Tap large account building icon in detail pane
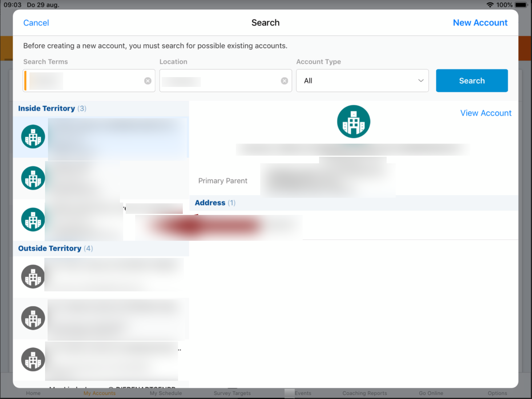The image size is (532, 399). (354, 121)
